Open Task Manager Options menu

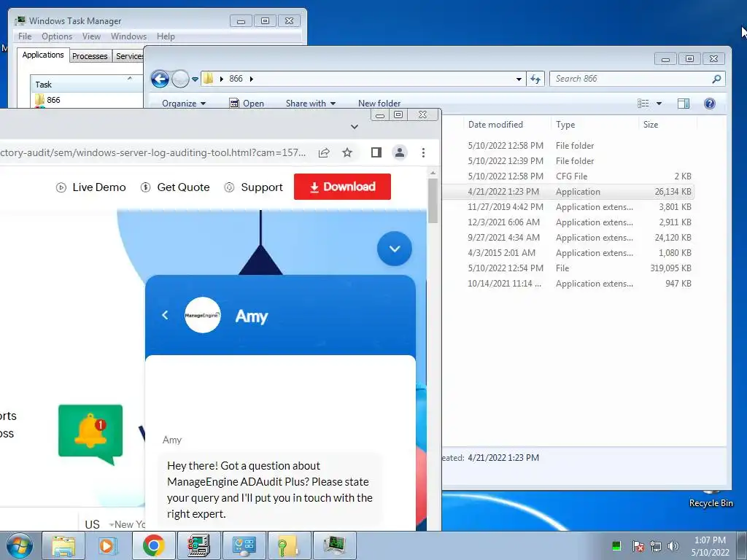tap(57, 36)
